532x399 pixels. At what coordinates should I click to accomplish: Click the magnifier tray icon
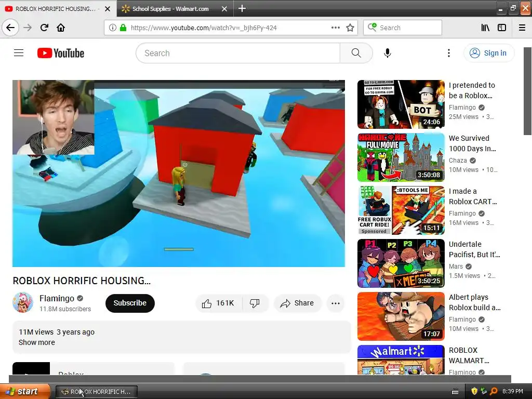(494, 391)
